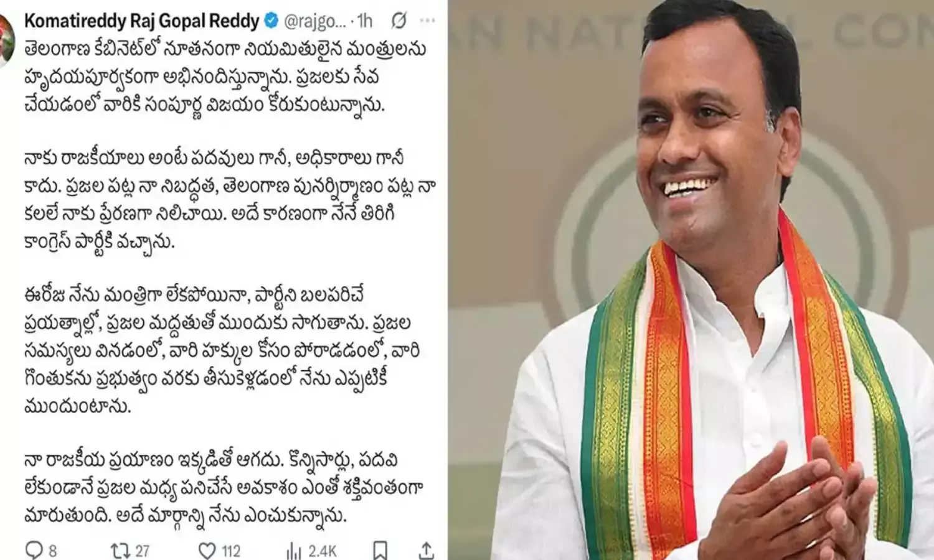Select the first paragraph of tweet text
The width and height of the screenshot is (934, 560).
[x=225, y=77]
